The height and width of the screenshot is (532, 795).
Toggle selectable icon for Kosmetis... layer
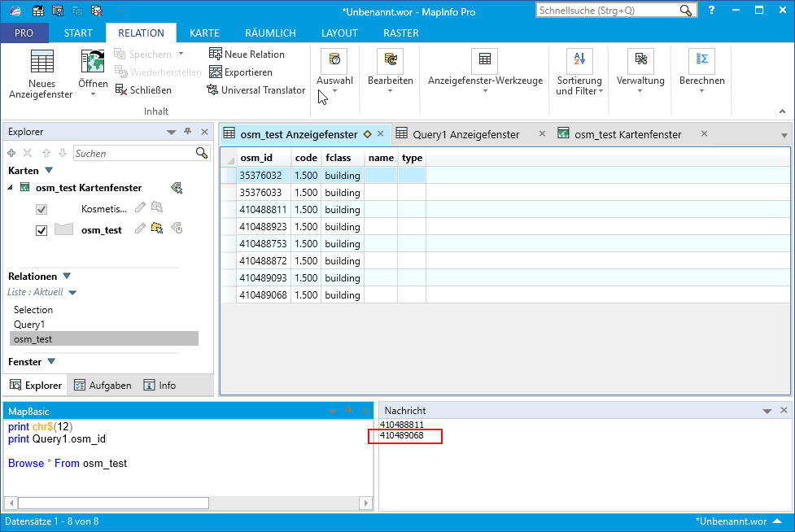(x=157, y=207)
